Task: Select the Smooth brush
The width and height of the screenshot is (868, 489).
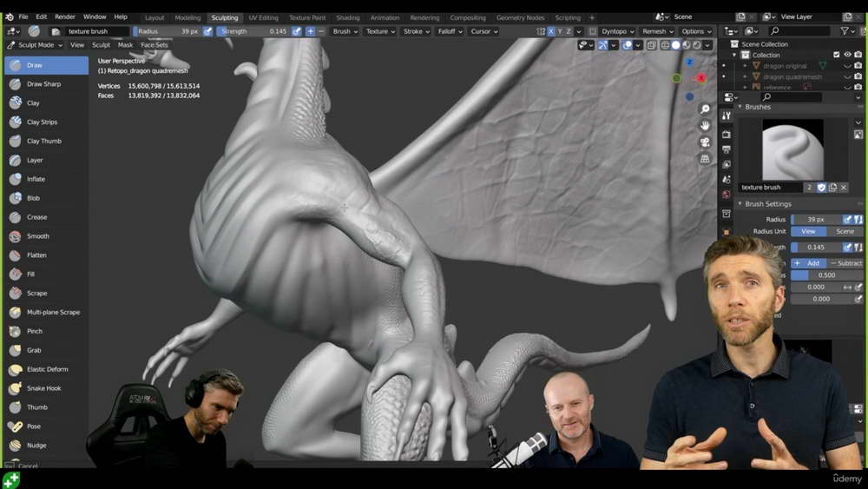Action: 47,236
